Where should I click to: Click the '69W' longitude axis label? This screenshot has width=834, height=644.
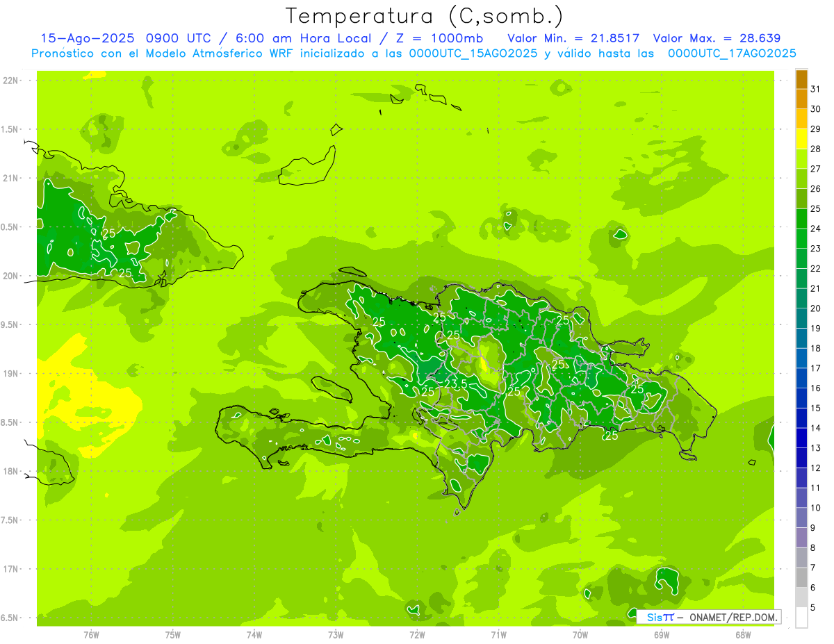[662, 634]
